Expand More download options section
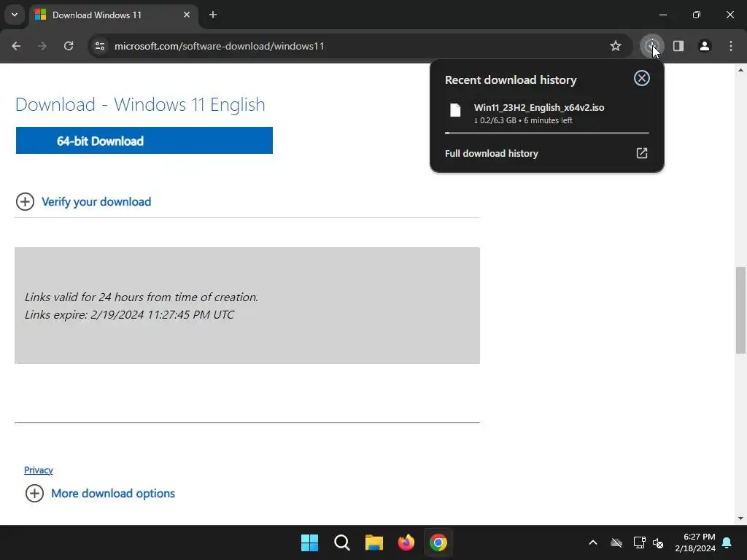Screen dimensions: 747x560 tap(113, 494)
